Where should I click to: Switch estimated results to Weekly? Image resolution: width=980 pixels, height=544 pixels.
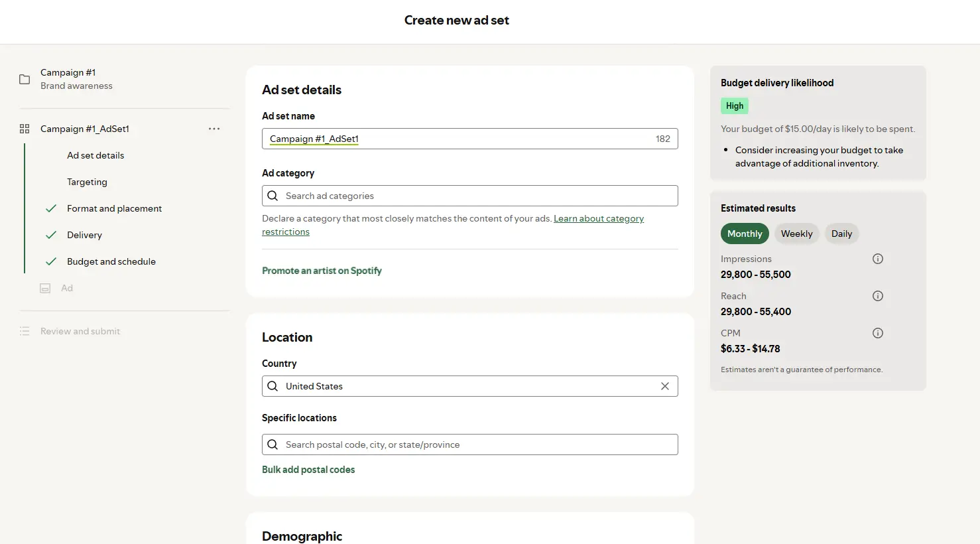click(x=796, y=234)
